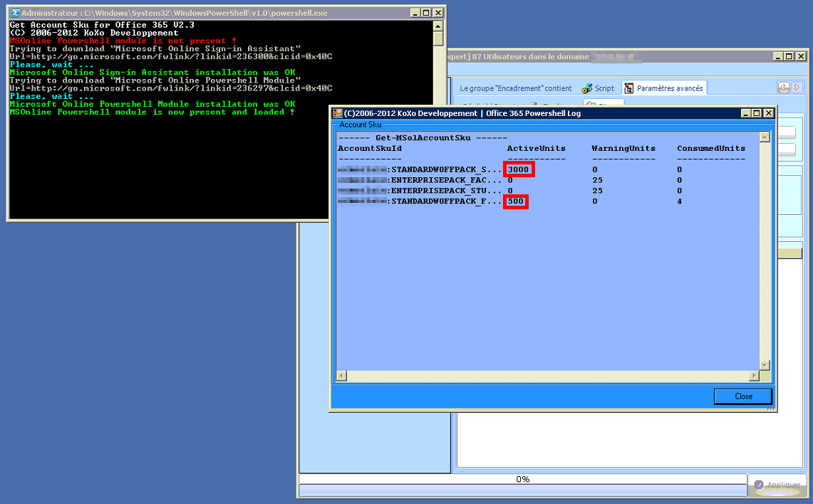The image size is (813, 504).
Task: Click the 'ENTERPRISEPACK_STU...' row text
Action: tap(447, 191)
